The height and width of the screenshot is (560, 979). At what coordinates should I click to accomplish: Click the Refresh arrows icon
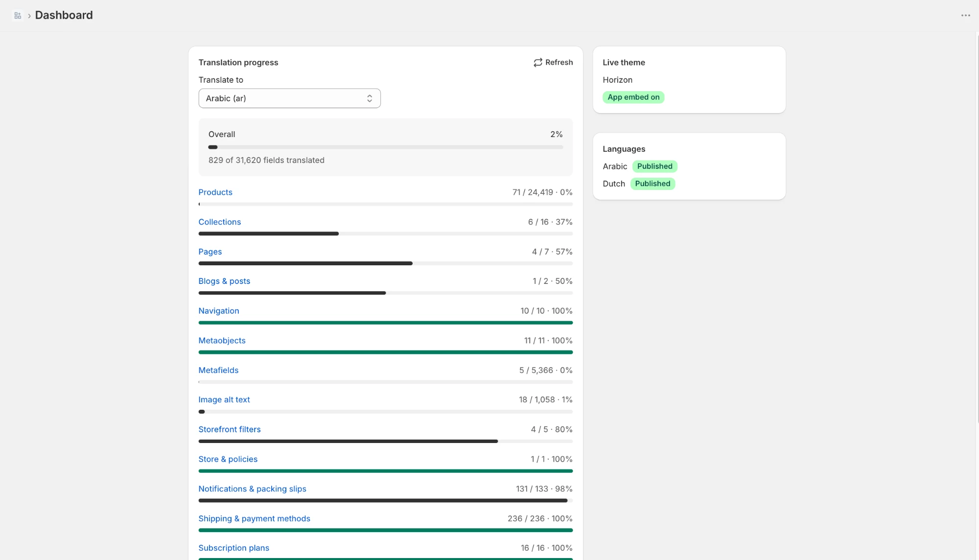(x=538, y=63)
